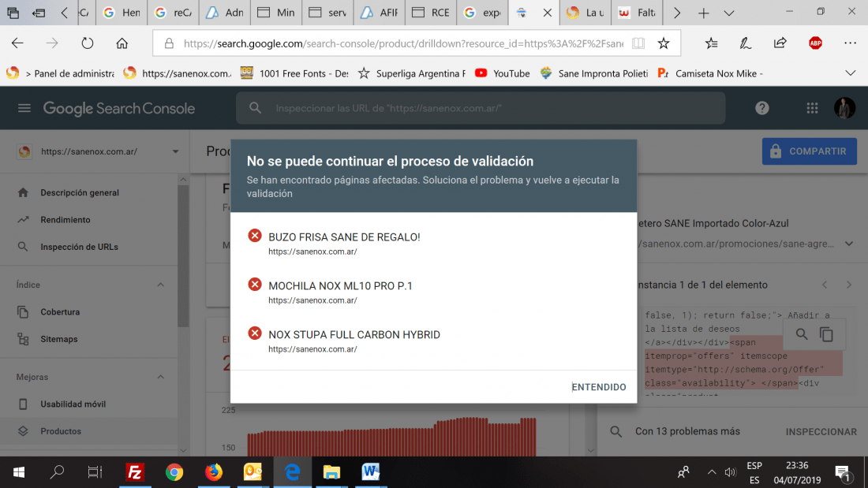Open Cobertura in sidebar
This screenshot has width=868, height=488.
60,312
